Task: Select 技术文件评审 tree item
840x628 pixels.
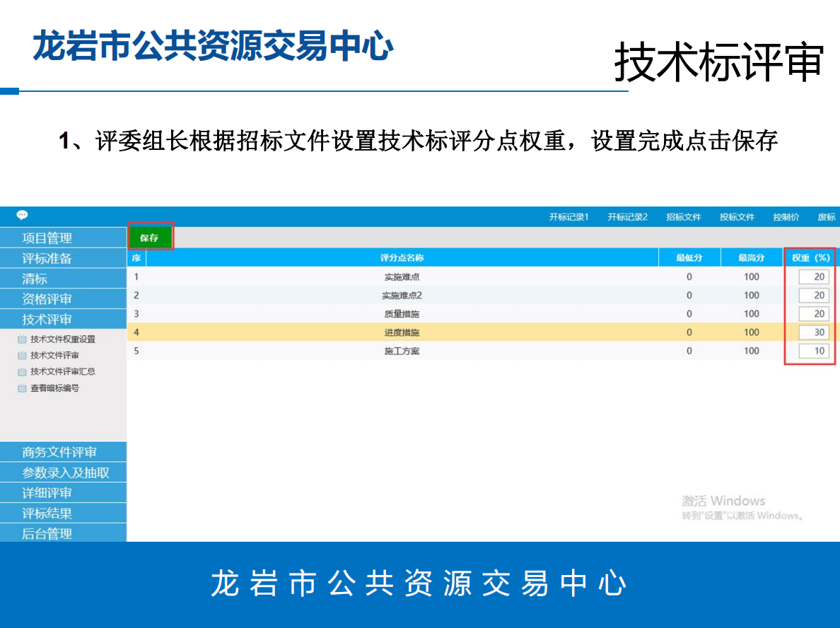Action: point(54,355)
